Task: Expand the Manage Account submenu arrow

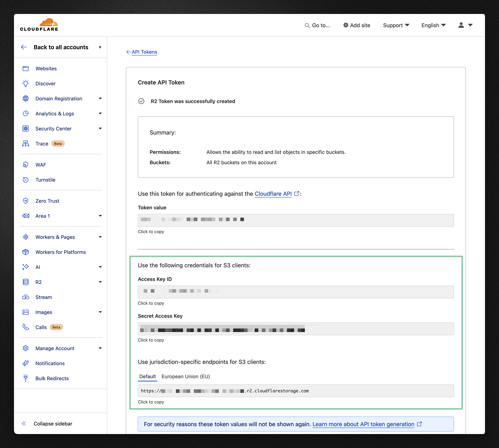Action: pyautogui.click(x=100, y=348)
